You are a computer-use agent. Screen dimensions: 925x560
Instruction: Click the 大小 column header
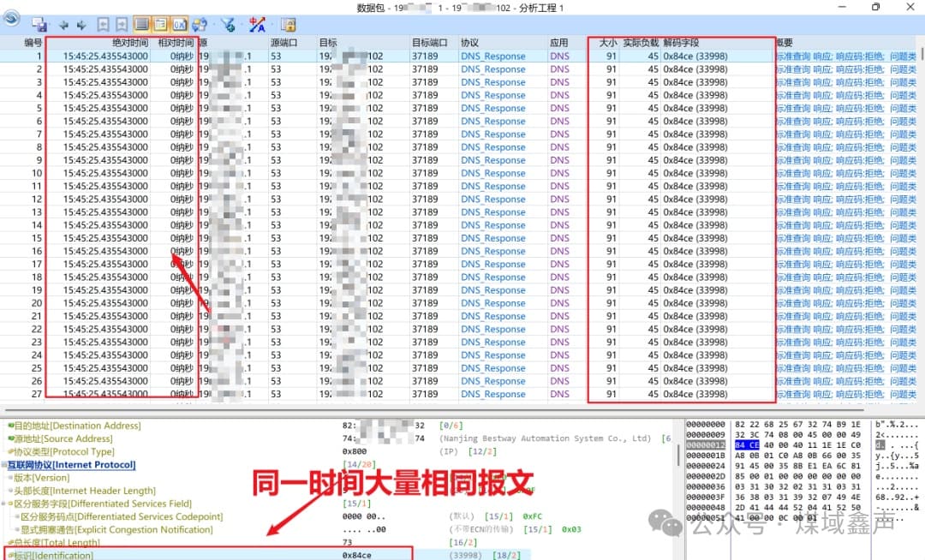pos(607,42)
